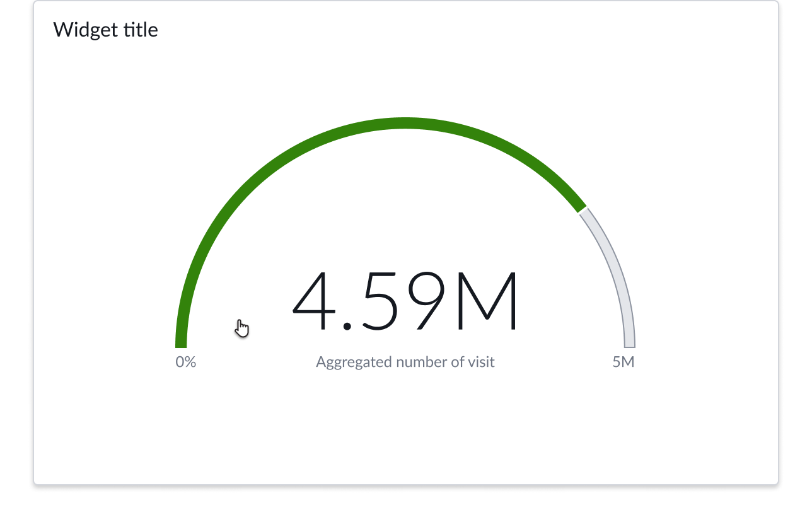812x517 pixels.
Task: Click the left end of the green arc
Action: coord(183,340)
